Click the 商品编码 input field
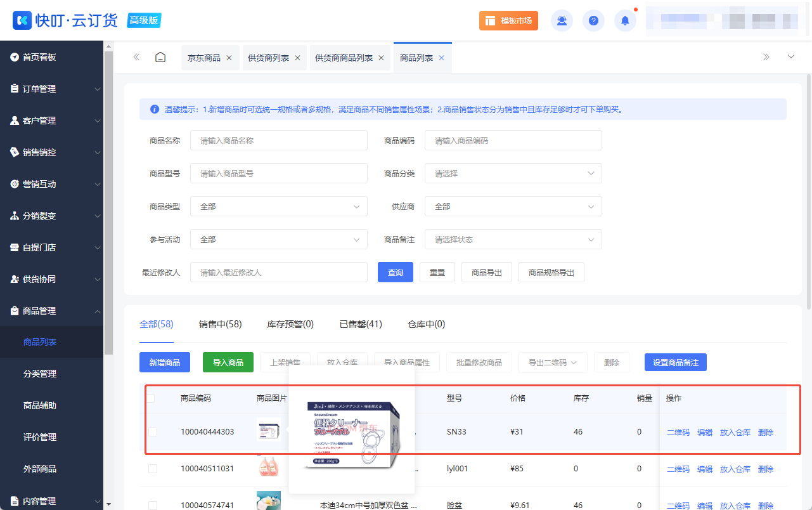 click(513, 140)
